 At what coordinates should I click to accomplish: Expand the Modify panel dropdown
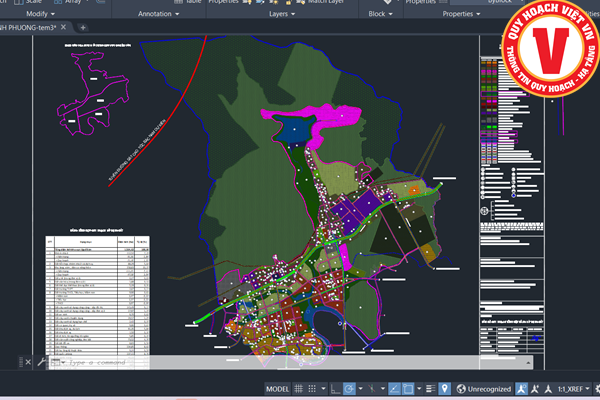coord(53,15)
